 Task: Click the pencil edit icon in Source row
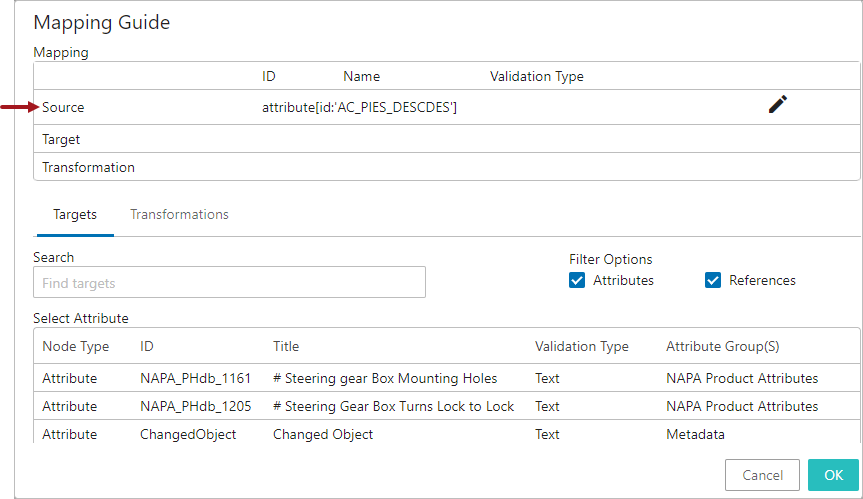778,104
